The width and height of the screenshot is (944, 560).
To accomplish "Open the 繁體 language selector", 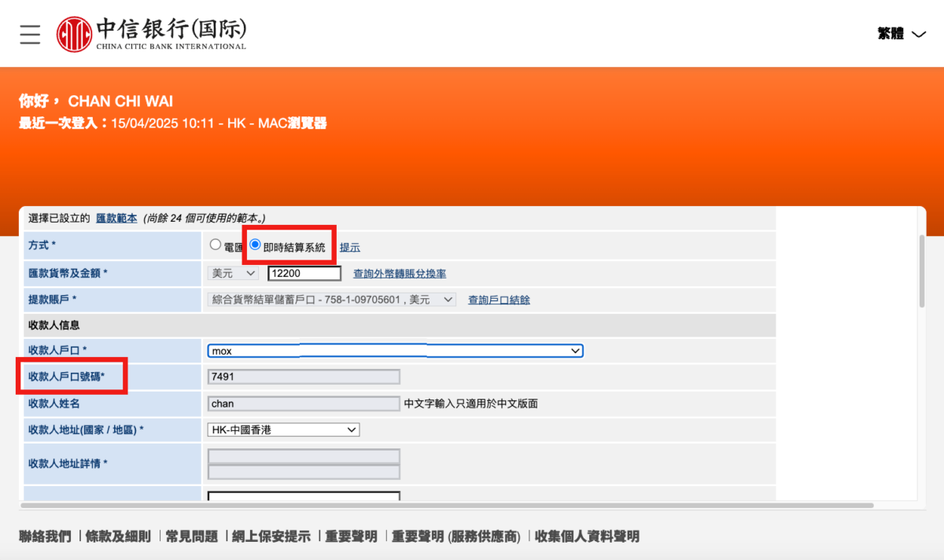I will point(902,34).
